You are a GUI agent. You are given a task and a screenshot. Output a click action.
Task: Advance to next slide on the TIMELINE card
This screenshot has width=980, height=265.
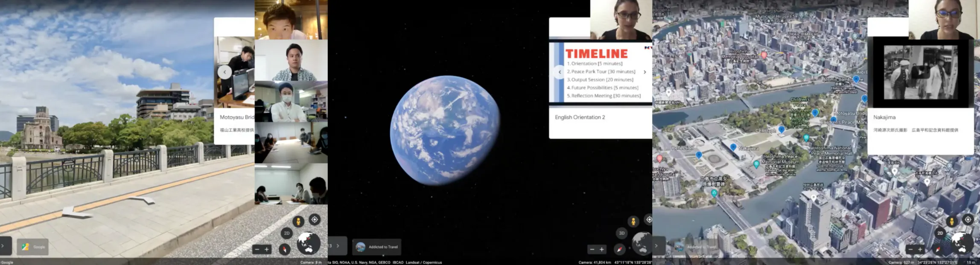coord(645,72)
